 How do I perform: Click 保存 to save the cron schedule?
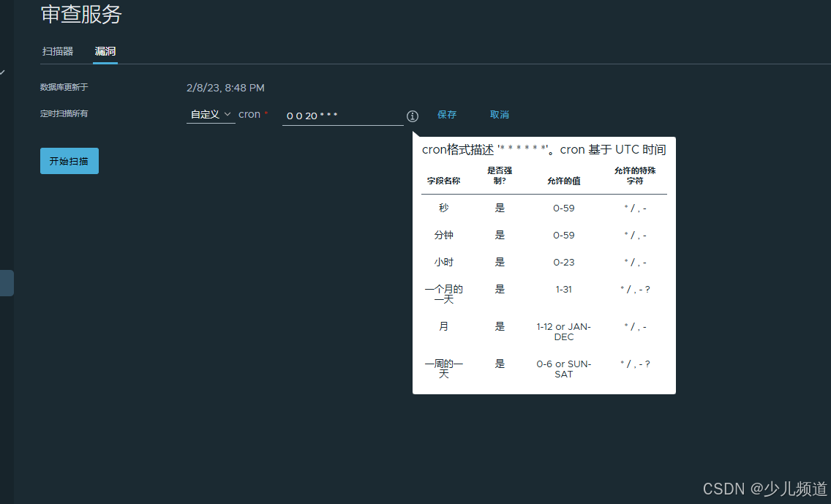pyautogui.click(x=447, y=115)
